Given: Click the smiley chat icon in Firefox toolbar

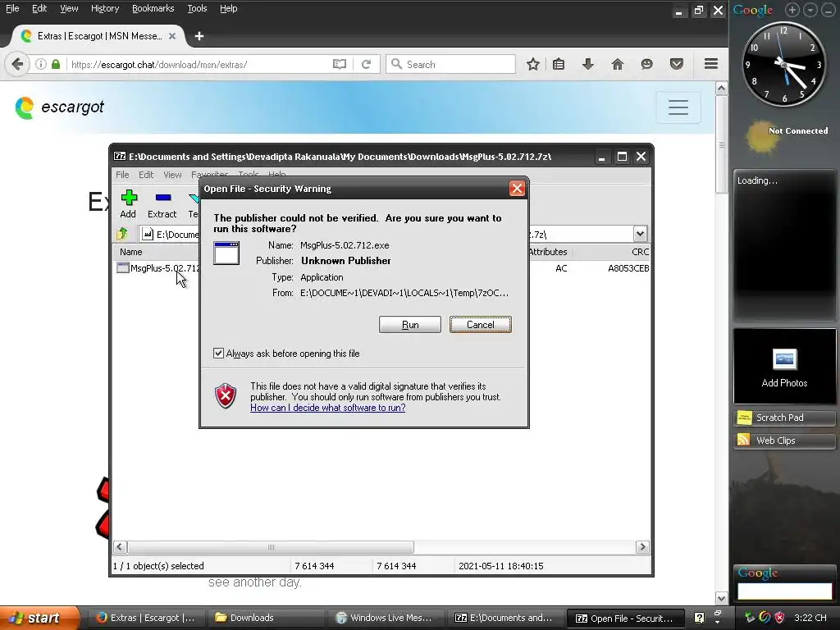Looking at the screenshot, I should (647, 64).
